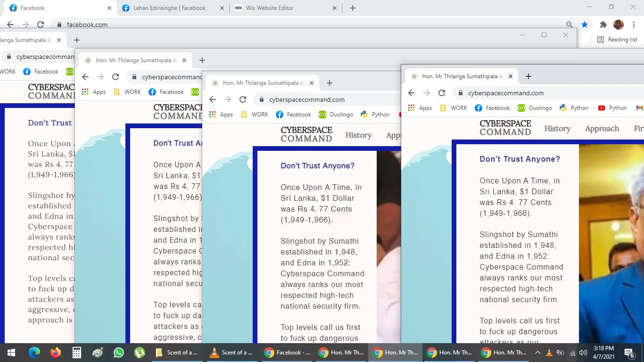The image size is (644, 362).
Task: Open History menu in the third-from-left cyberspacecommand window
Action: coord(358,135)
